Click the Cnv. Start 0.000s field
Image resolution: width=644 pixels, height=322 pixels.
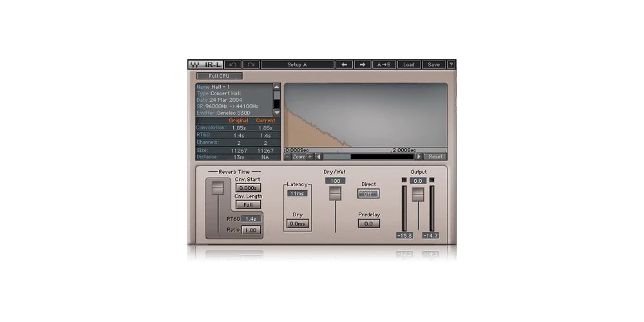click(248, 187)
